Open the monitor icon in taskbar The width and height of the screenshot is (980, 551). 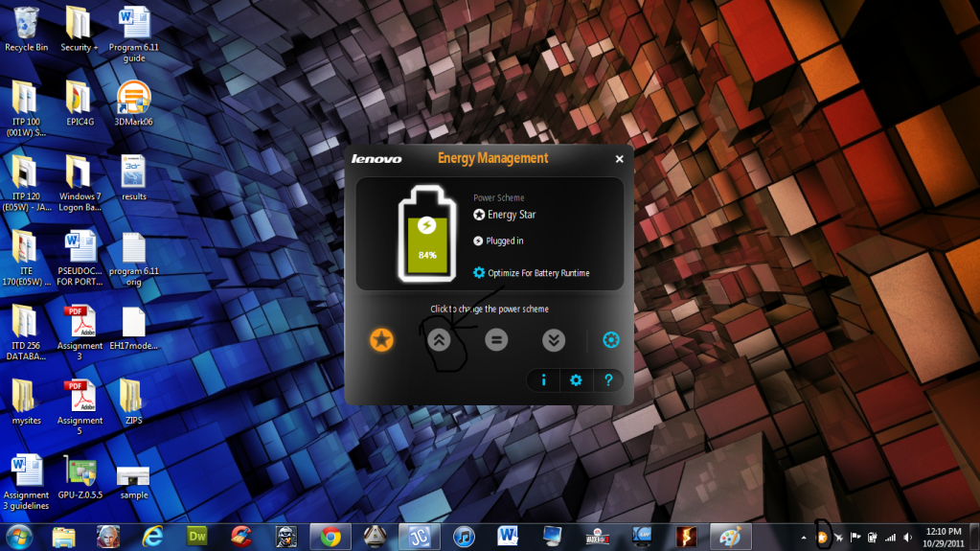pyautogui.click(x=553, y=538)
